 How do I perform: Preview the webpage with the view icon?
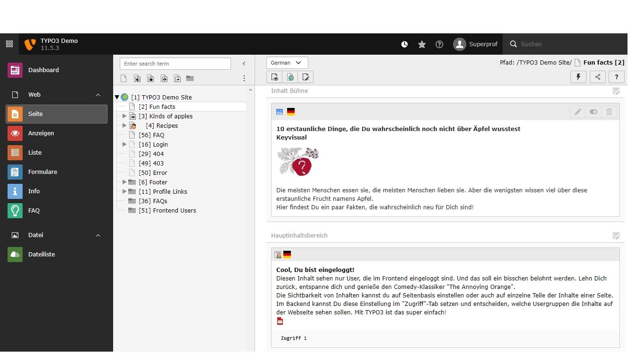pyautogui.click(x=274, y=77)
